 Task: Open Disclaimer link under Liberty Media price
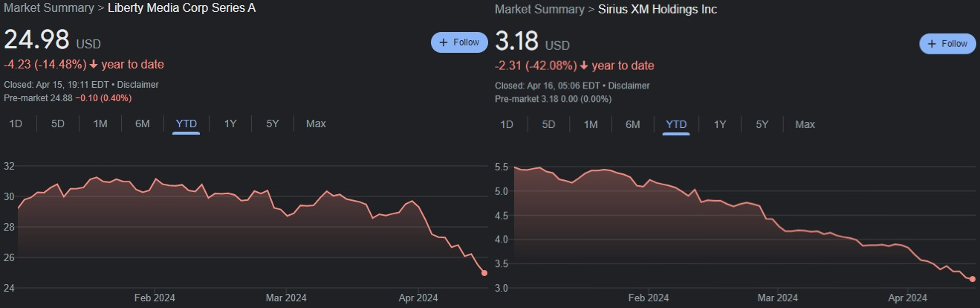[x=138, y=85]
